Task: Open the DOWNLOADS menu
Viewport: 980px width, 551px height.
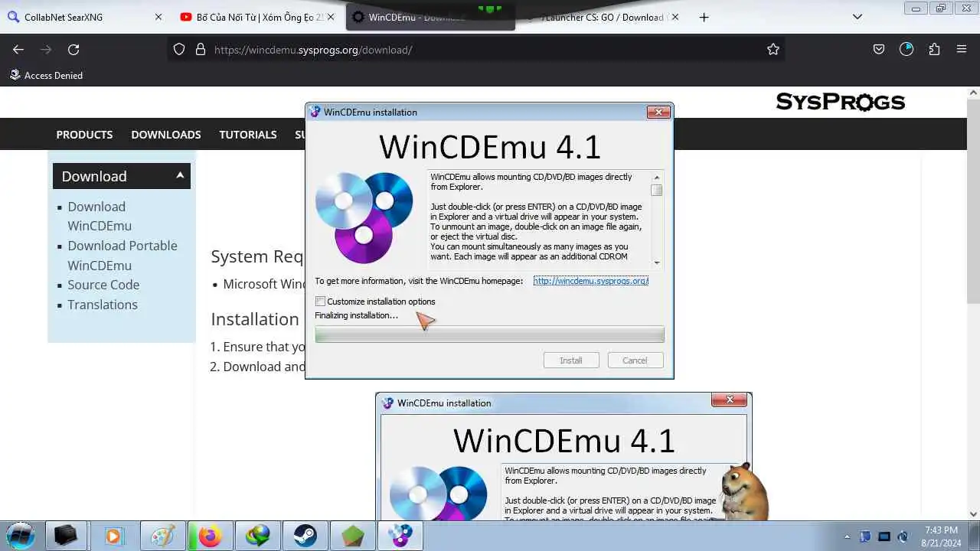Action: [x=166, y=134]
